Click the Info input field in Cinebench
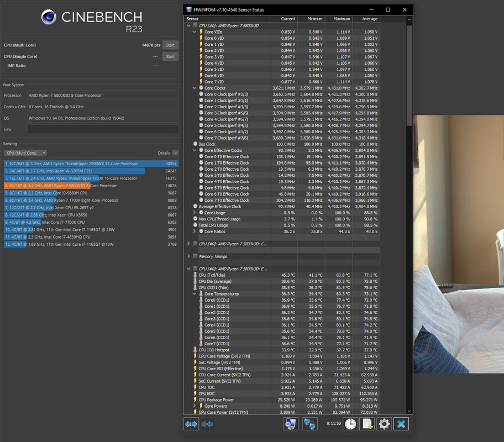This screenshot has height=442, width=504. click(103, 129)
